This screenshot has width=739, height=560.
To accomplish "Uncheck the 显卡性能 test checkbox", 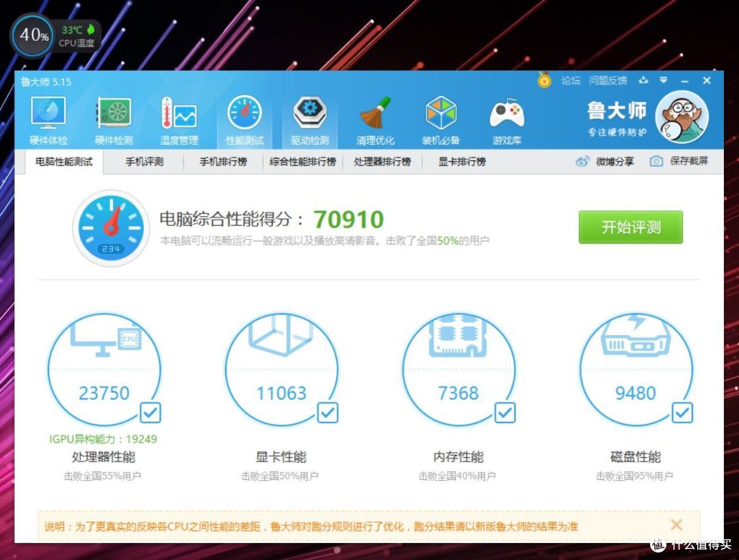I will (328, 412).
